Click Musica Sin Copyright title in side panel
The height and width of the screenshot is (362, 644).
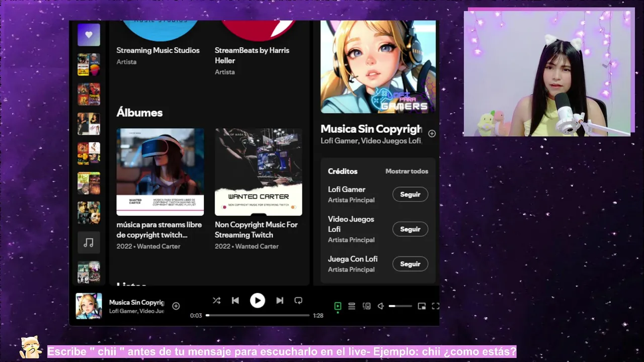click(x=371, y=129)
